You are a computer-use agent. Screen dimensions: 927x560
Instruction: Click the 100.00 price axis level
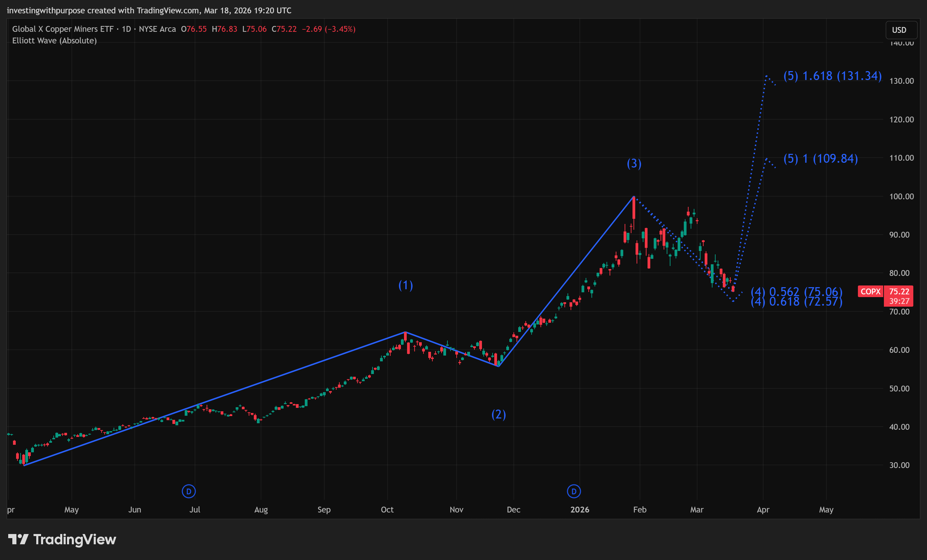pyautogui.click(x=901, y=196)
